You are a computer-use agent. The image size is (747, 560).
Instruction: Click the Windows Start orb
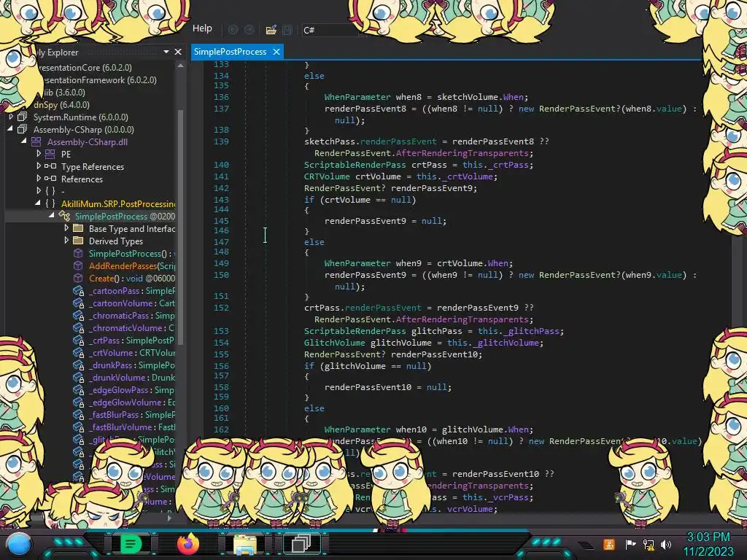pos(19,544)
